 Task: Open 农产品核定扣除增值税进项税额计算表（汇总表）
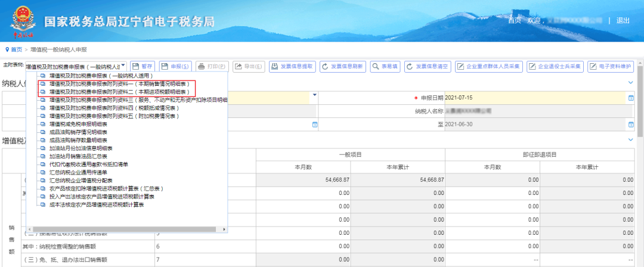(107, 188)
